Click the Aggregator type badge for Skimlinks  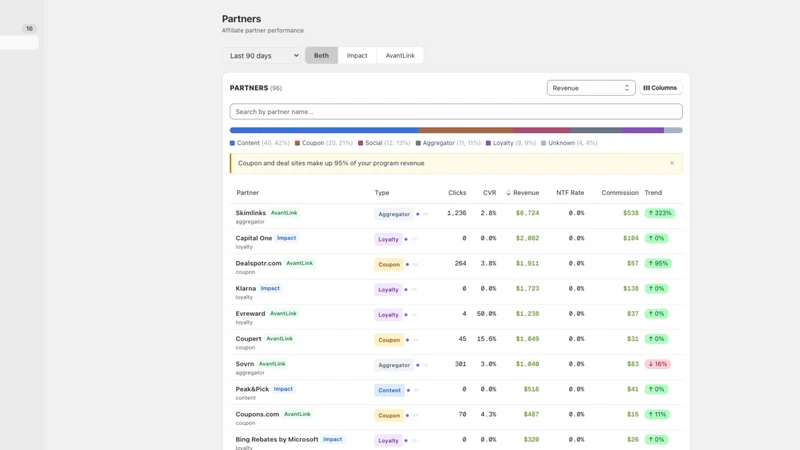(394, 214)
